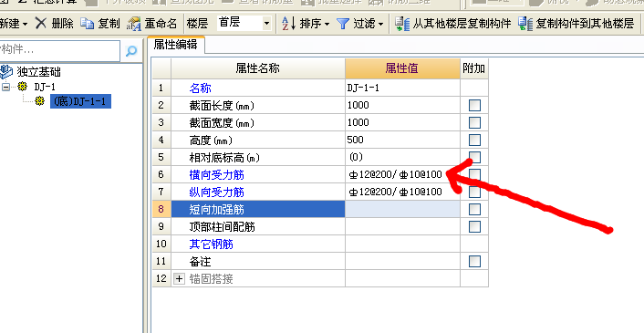Click the 重命名 (rename) icon

pyautogui.click(x=134, y=24)
